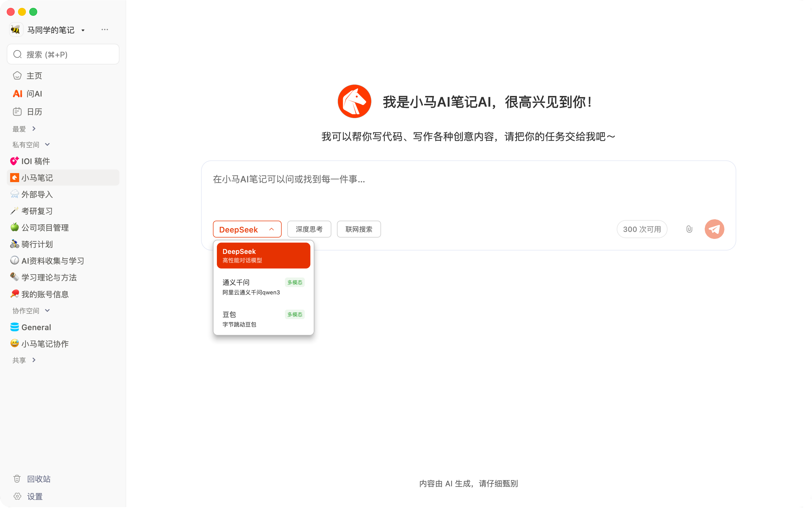Click the AI icon beside 问AI
812x508 pixels.
(17, 93)
